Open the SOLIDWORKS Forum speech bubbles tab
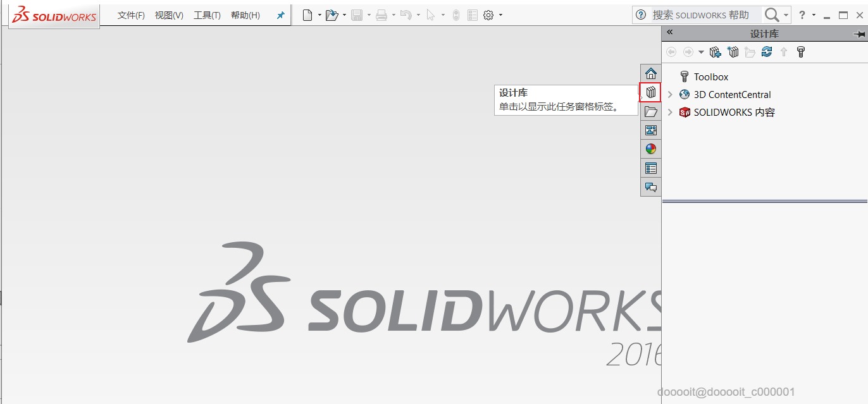Image resolution: width=868 pixels, height=404 pixels. coord(651,187)
